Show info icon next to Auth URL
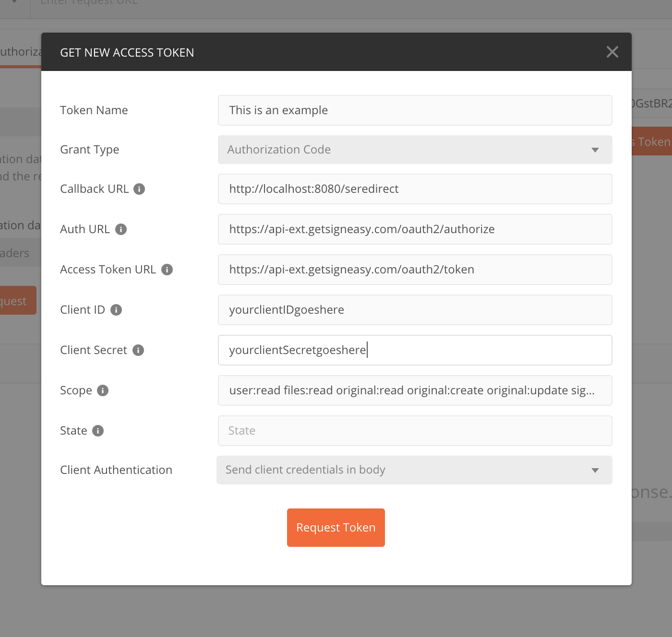Image resolution: width=672 pixels, height=637 pixels. click(x=121, y=229)
